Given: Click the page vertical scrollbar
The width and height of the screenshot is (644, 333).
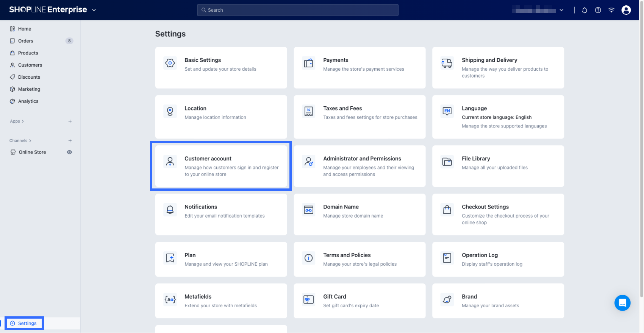Looking at the screenshot, I should point(641,151).
